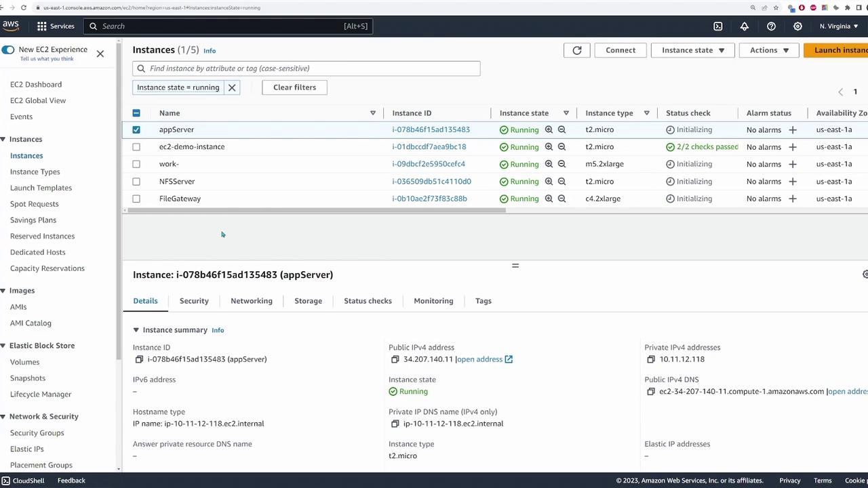Open the Instance state dropdown

click(x=692, y=50)
